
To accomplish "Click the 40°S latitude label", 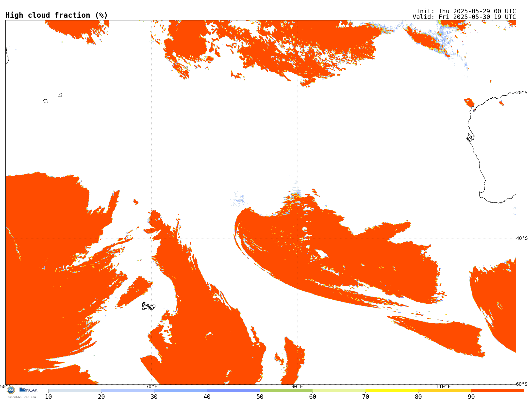I will coord(522,238).
